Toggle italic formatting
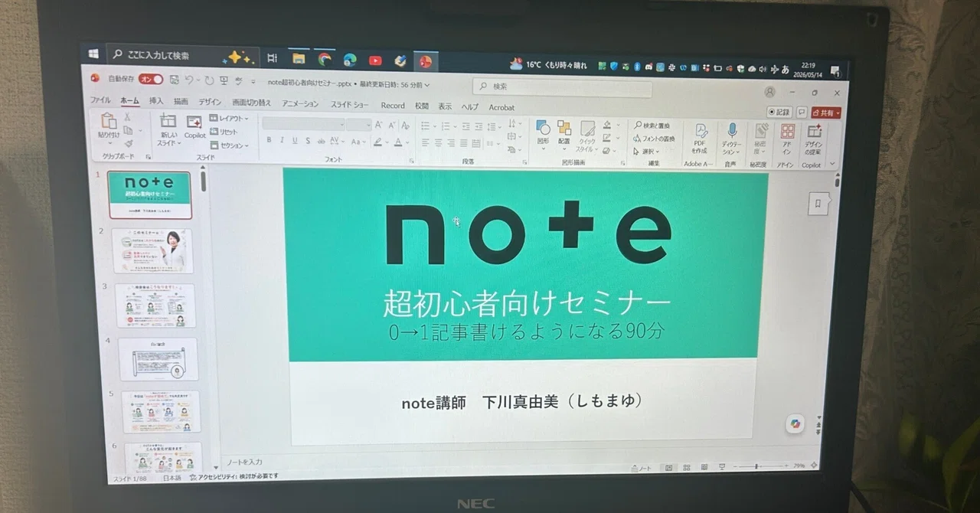Image resolution: width=980 pixels, height=513 pixels. (282, 140)
